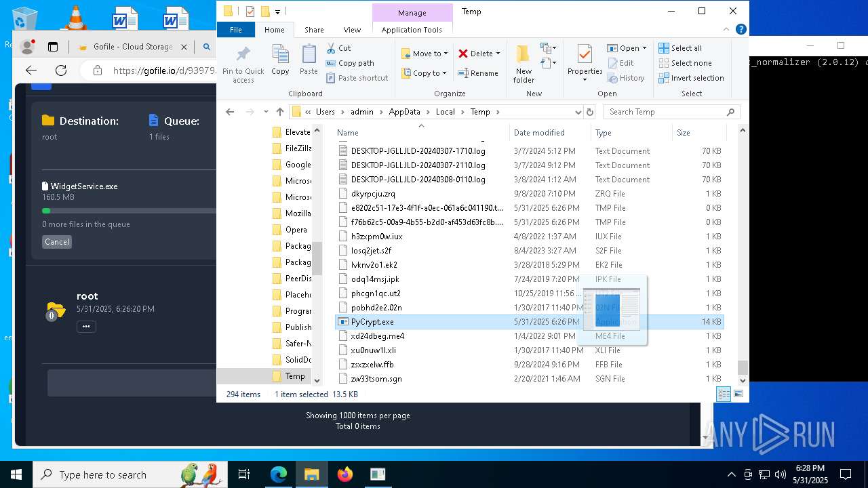Viewport: 868px width, 488px height.
Task: Select the PyCrypt.exe file
Action: point(530,322)
